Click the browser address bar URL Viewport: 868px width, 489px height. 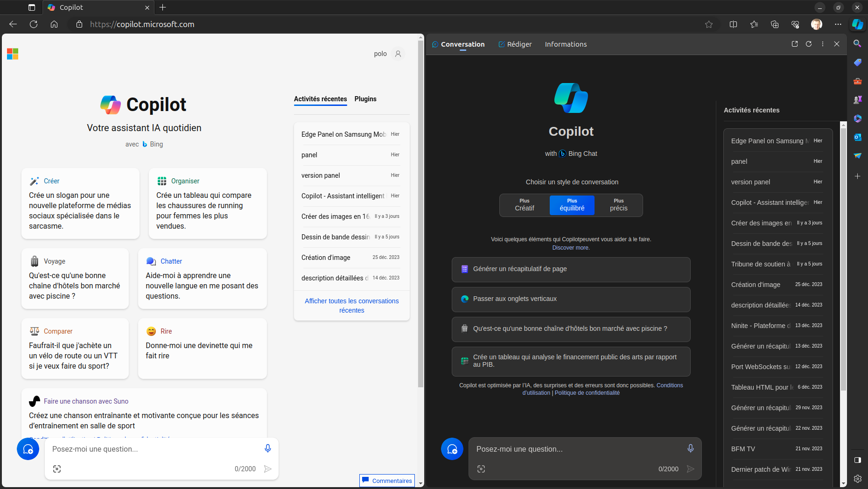[142, 24]
